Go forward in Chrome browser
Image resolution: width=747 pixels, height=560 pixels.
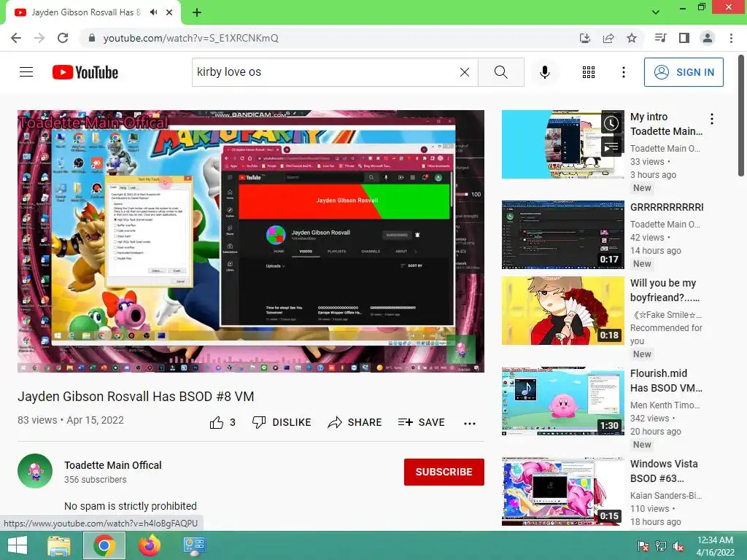39,38
